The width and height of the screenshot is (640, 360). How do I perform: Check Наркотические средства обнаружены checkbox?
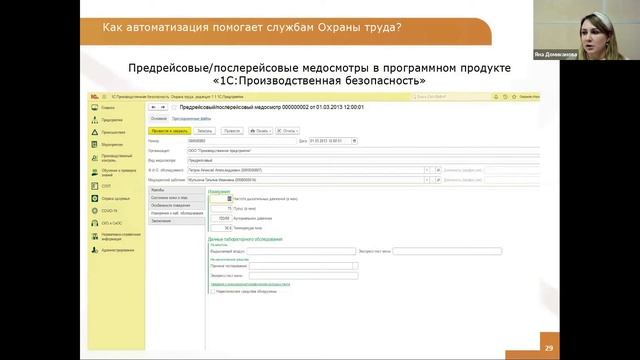pyautogui.click(x=213, y=291)
